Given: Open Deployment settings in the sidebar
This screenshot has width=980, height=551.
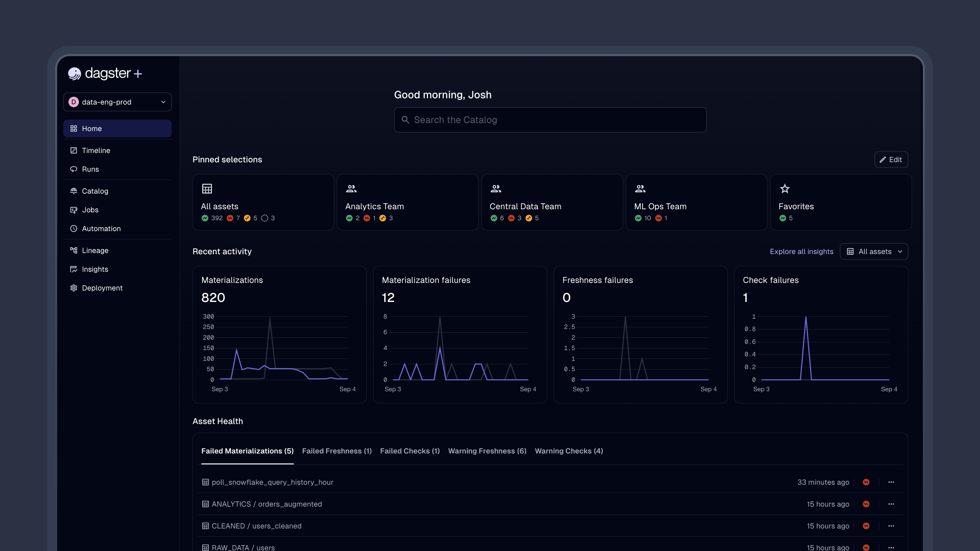Looking at the screenshot, I should pyautogui.click(x=117, y=288).
